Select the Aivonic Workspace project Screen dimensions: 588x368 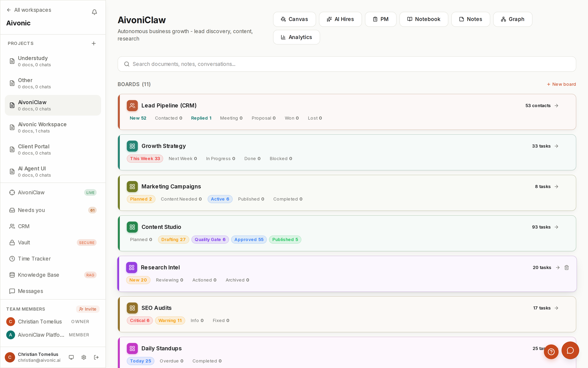(53, 127)
